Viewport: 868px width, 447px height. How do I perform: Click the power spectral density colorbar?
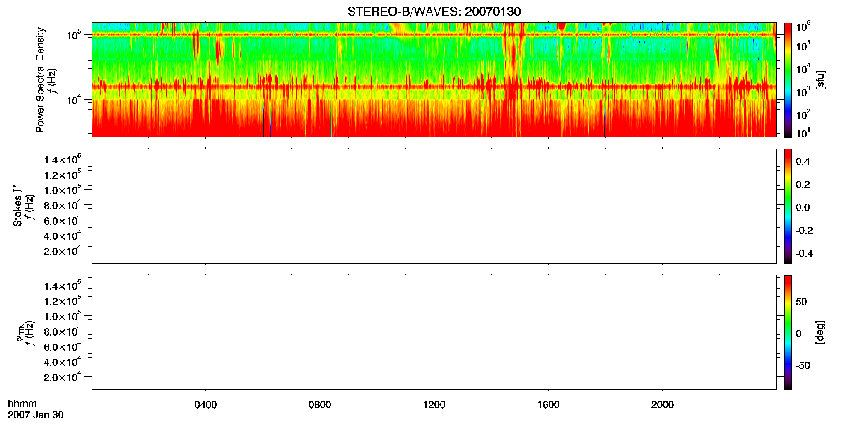click(x=788, y=80)
